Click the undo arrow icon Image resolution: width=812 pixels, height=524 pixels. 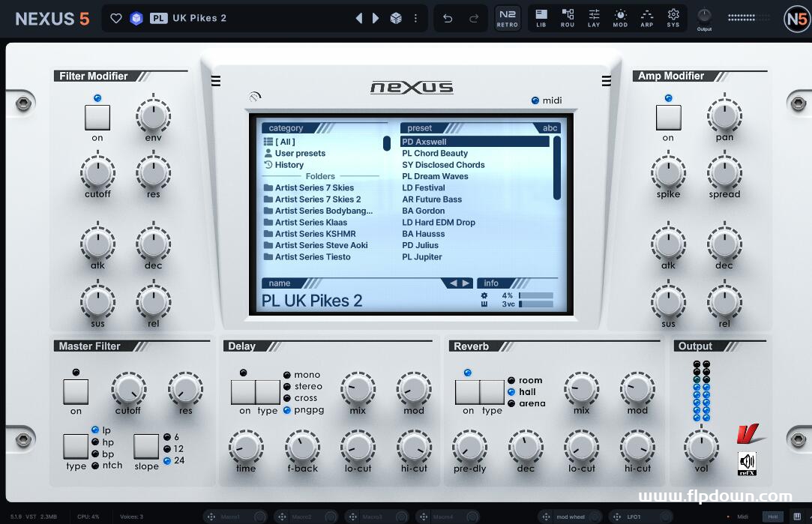point(448,18)
